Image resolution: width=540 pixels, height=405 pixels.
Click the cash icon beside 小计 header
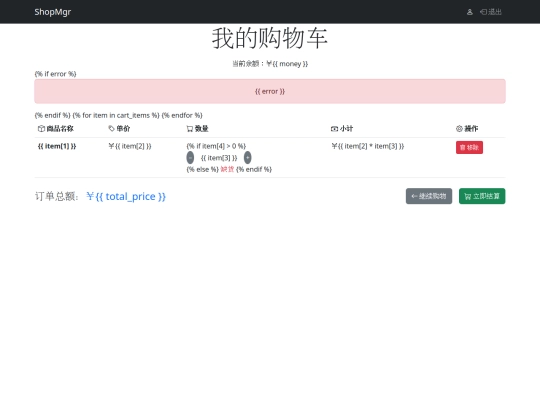334,129
